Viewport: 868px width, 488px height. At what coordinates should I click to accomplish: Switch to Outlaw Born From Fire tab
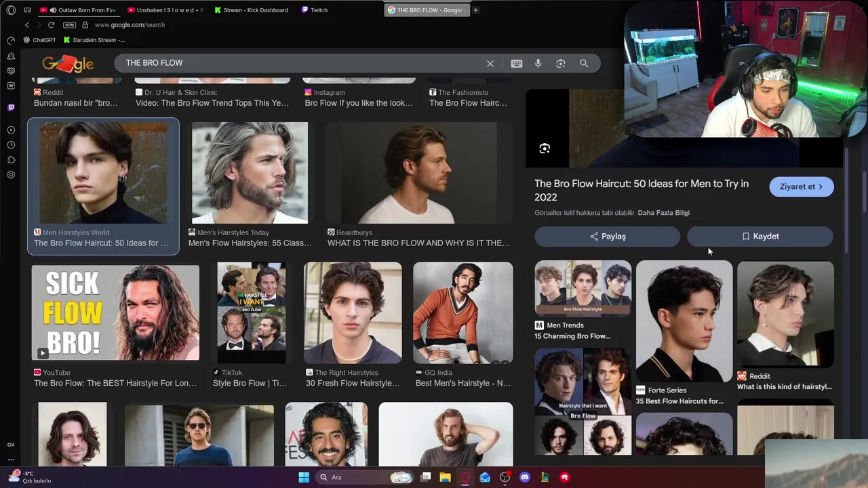click(x=78, y=10)
